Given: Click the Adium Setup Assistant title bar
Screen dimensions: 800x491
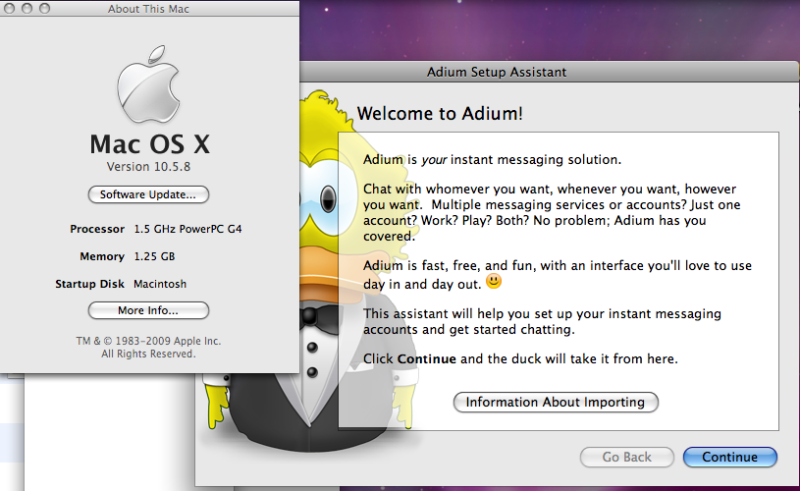Looking at the screenshot, I should pos(496,72).
